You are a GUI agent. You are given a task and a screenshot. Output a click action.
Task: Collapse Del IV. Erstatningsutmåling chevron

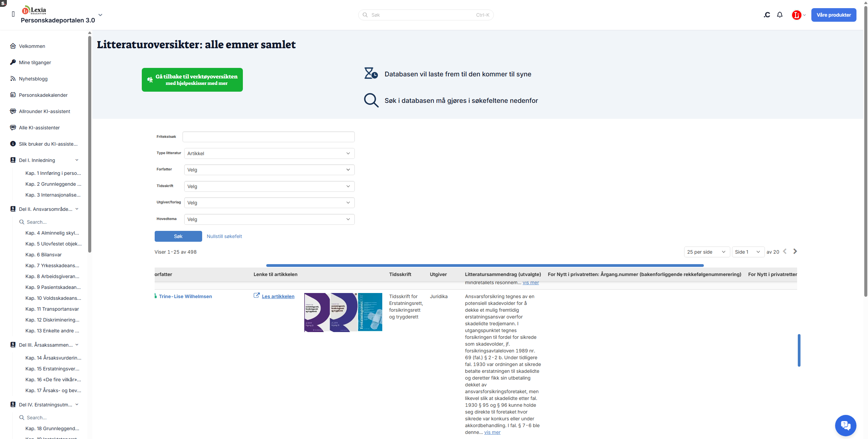pos(77,405)
